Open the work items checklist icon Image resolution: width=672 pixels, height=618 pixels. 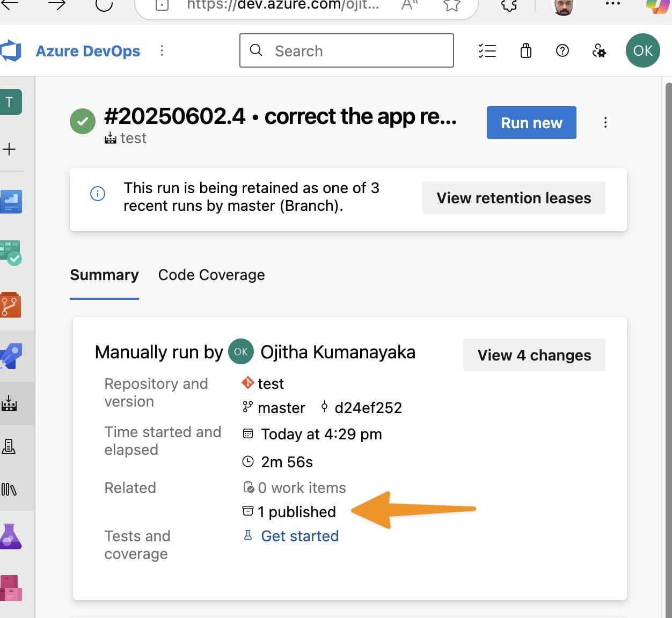click(x=487, y=50)
